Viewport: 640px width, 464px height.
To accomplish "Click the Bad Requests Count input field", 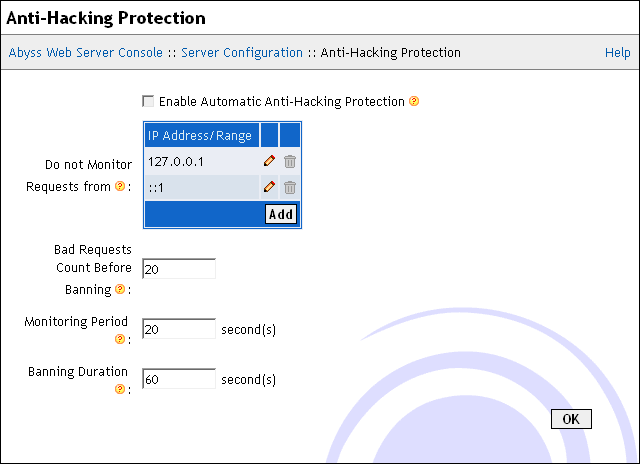I will tap(179, 269).
